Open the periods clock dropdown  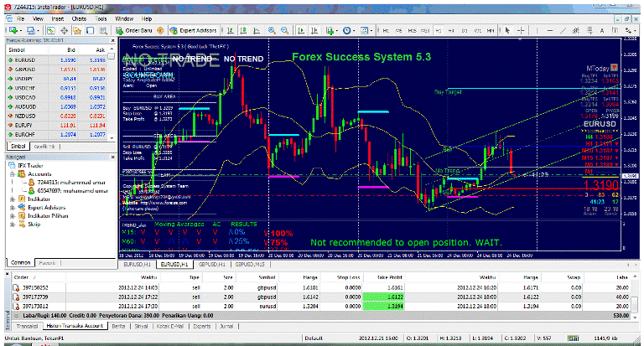click(x=348, y=30)
